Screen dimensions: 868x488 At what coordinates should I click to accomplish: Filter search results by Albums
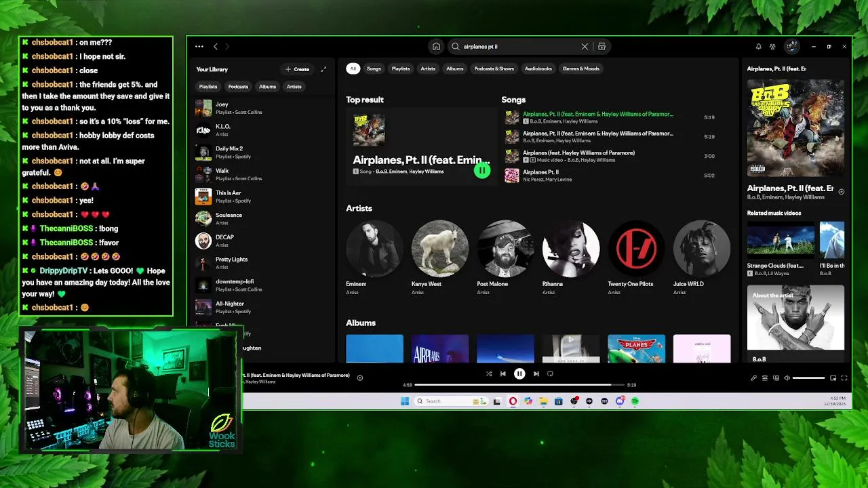(x=455, y=68)
